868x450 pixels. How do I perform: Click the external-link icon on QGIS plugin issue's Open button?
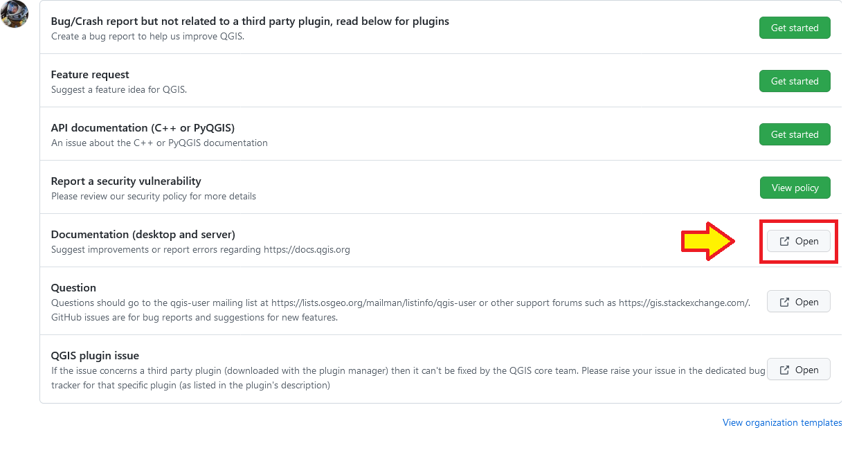coord(784,369)
